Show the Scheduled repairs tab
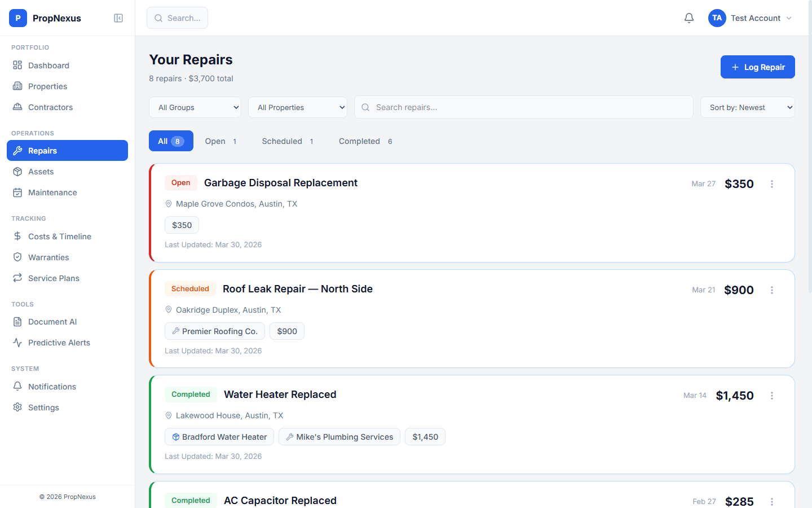This screenshot has width=812, height=508. pos(287,141)
